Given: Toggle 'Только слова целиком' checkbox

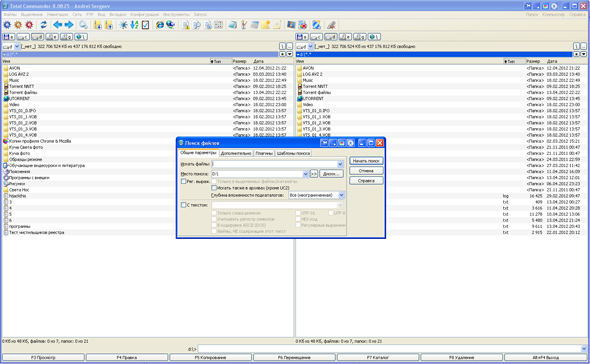Looking at the screenshot, I should (x=214, y=213).
